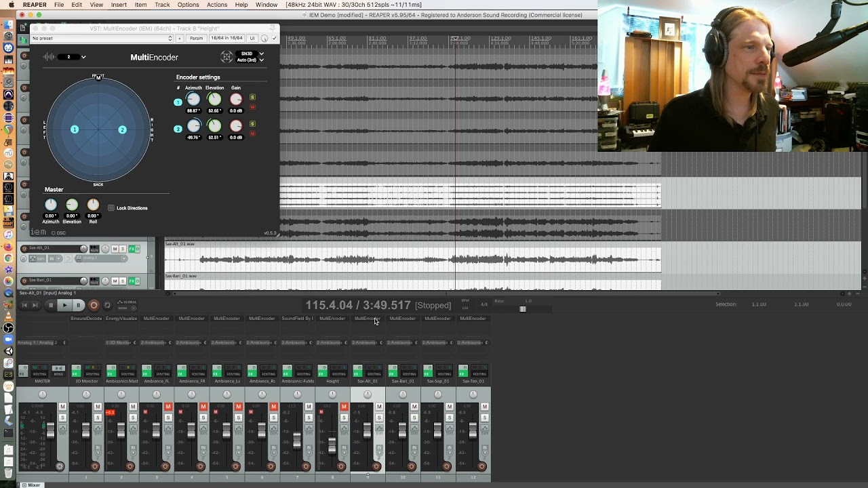Click the Pause button in transport
The image size is (868, 488).
pos(78,305)
